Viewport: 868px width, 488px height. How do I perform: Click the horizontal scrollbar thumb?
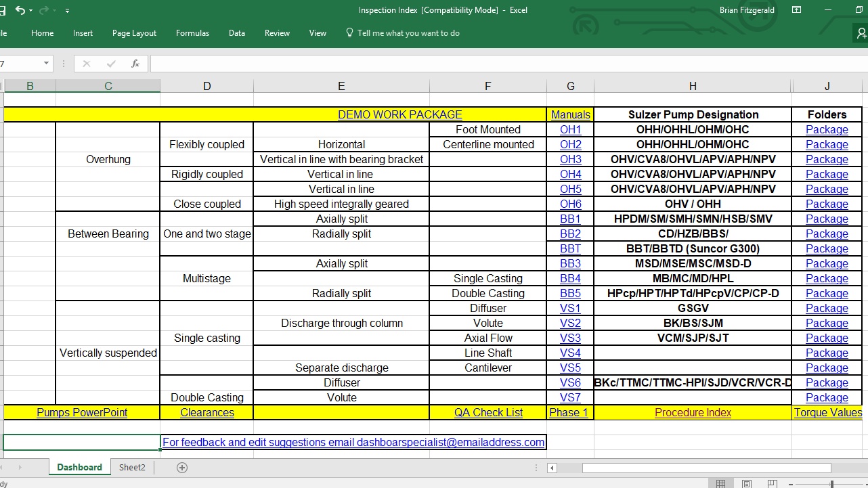pyautogui.click(x=706, y=468)
